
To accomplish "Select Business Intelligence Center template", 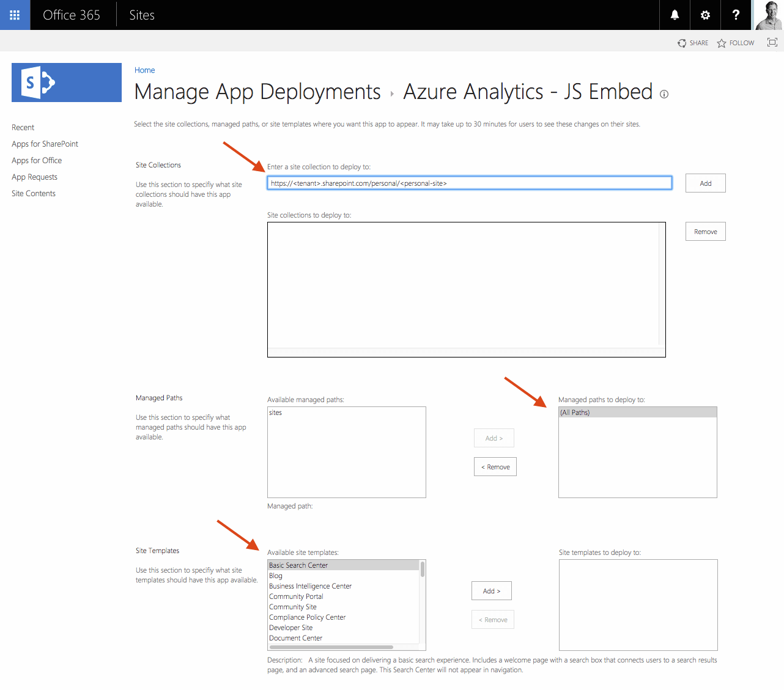I will click(x=344, y=586).
